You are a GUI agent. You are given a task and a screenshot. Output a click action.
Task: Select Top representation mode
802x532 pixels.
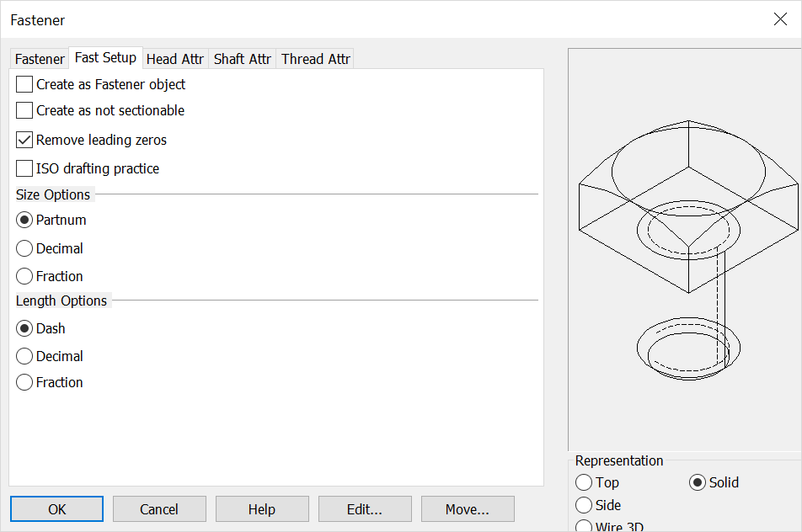(x=585, y=482)
